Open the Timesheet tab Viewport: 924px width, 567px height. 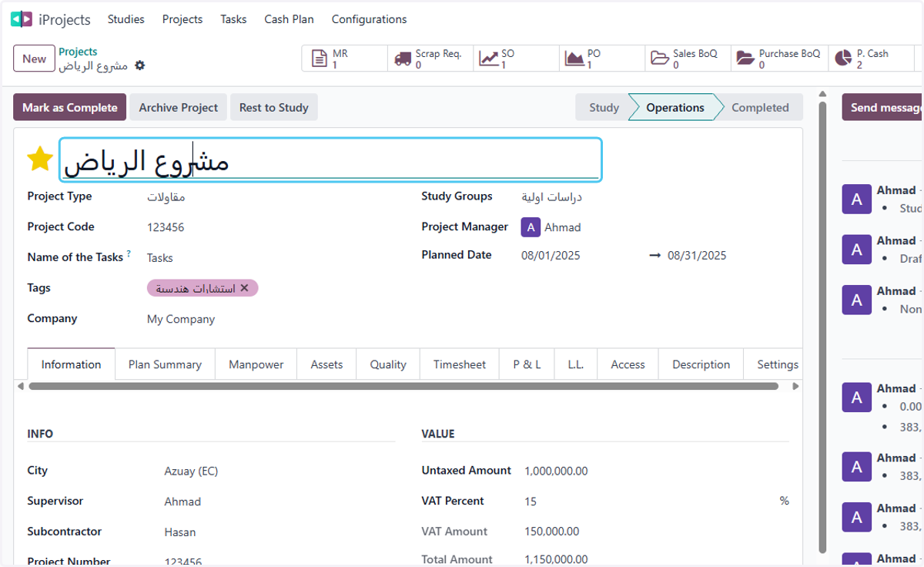point(460,364)
